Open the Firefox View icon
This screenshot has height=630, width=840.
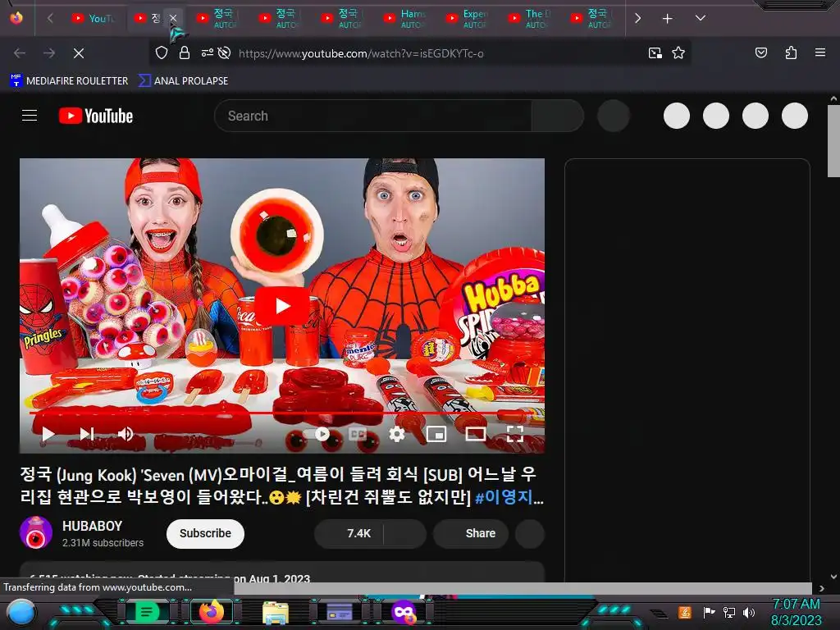point(16,18)
